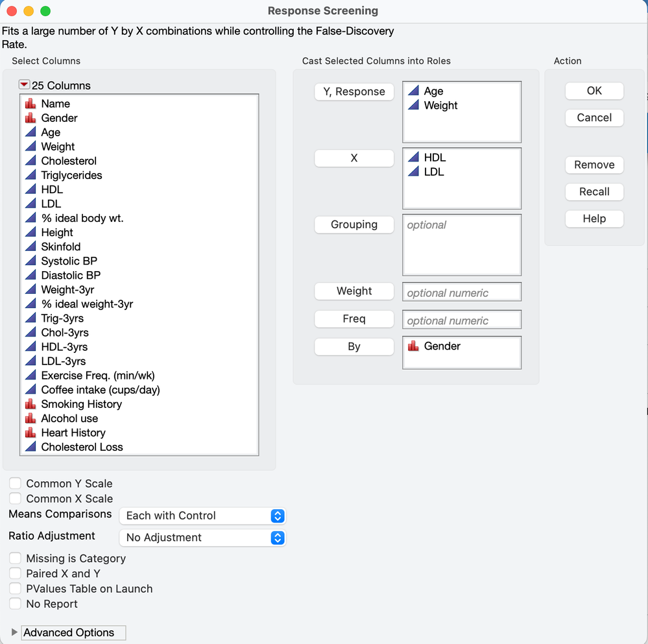This screenshot has width=648, height=644.
Task: Enable the Common Y Scale checkbox
Action: [16, 484]
